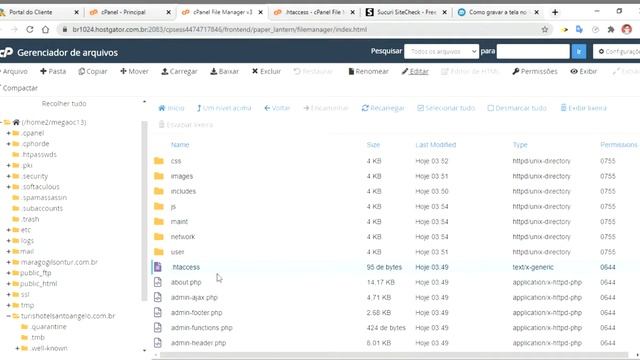This screenshot has width=640, height=360.
Task: Click the admin-functions.php file icon
Action: (x=158, y=327)
